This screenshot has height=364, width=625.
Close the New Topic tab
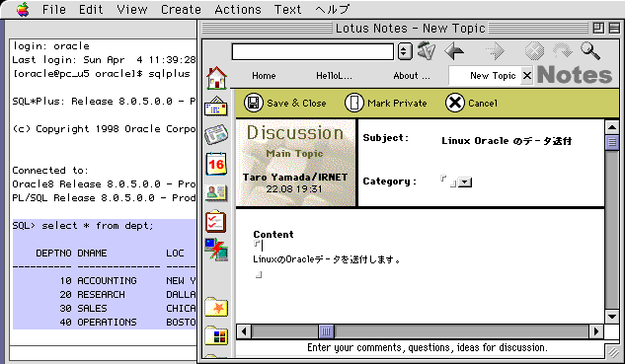tap(526, 75)
